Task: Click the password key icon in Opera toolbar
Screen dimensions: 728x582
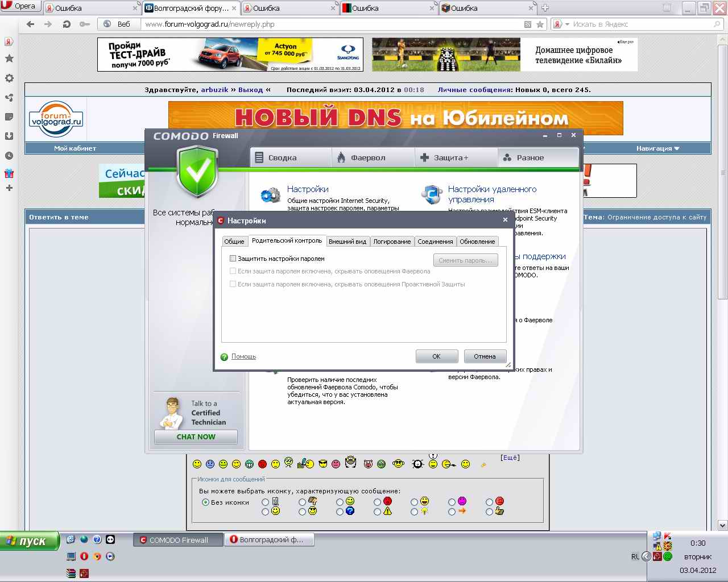Action: pos(85,24)
